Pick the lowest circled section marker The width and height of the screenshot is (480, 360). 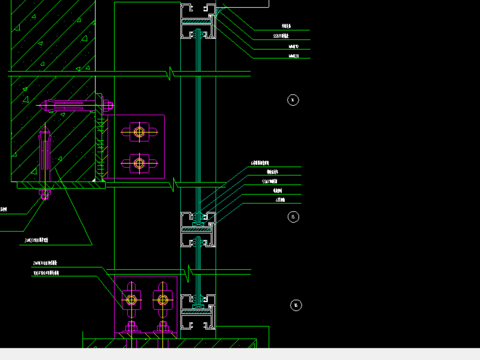pos(296,305)
